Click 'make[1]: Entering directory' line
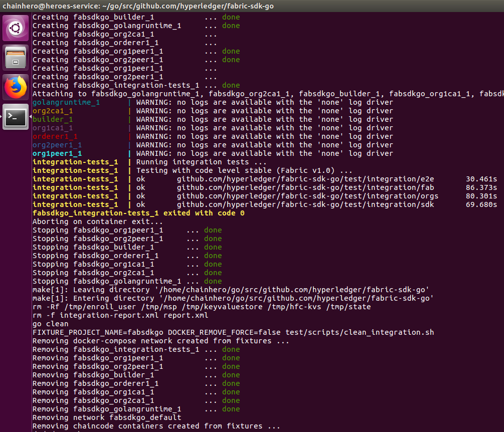This screenshot has width=504, height=432. [x=233, y=298]
